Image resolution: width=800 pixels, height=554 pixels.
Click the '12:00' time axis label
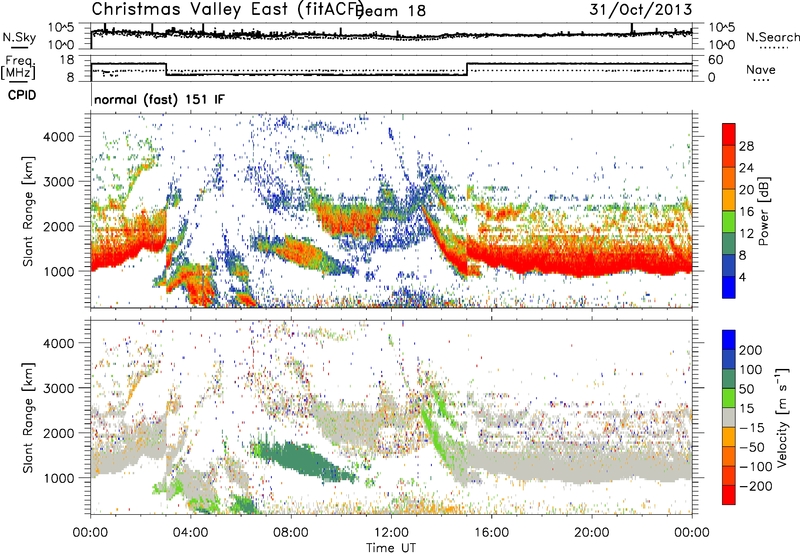click(x=391, y=533)
